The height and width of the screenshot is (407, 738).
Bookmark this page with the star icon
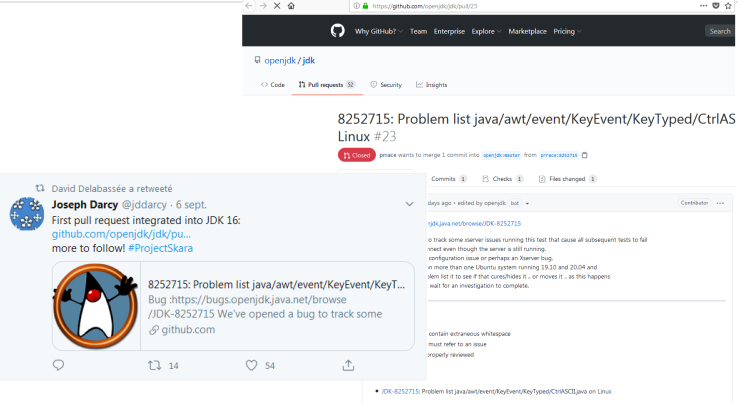click(729, 6)
